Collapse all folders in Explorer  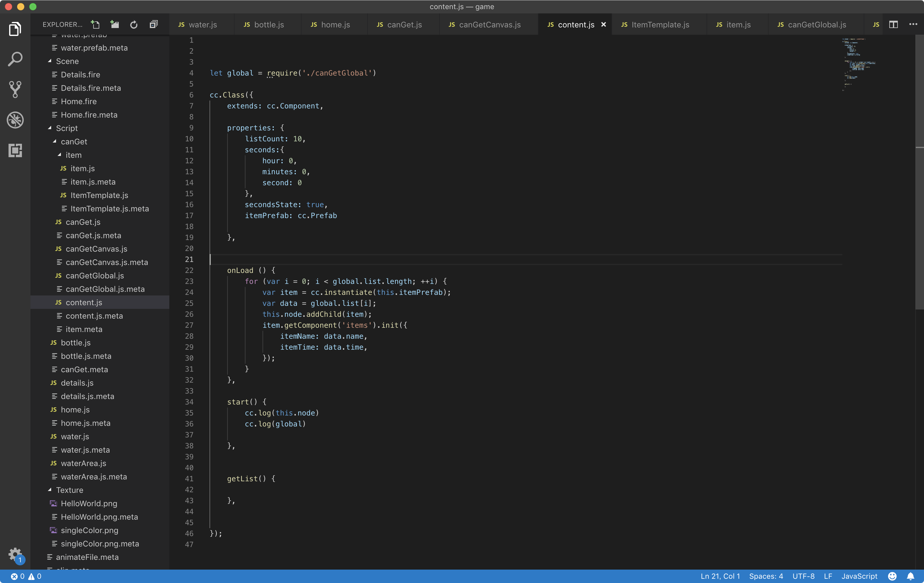(x=153, y=25)
